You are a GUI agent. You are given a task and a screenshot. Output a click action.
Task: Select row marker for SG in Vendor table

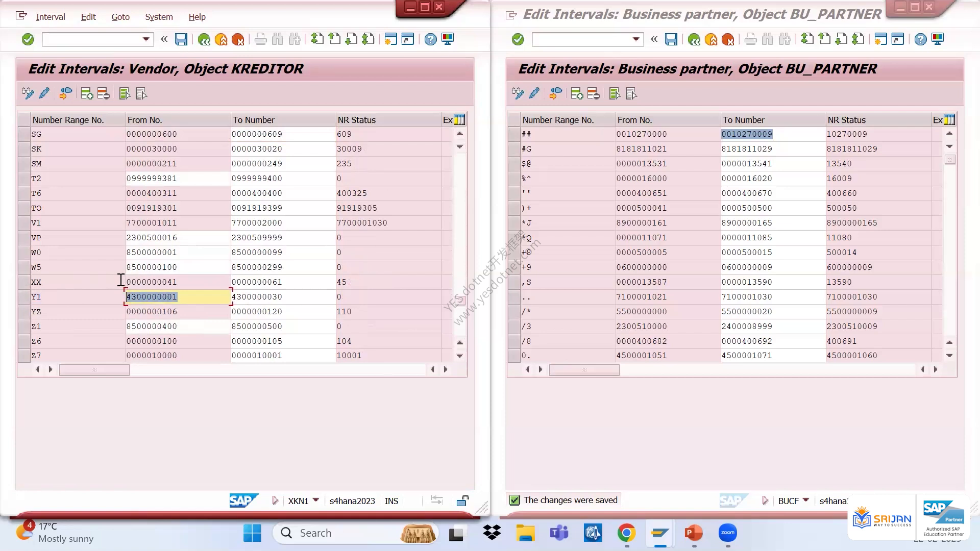coord(23,134)
